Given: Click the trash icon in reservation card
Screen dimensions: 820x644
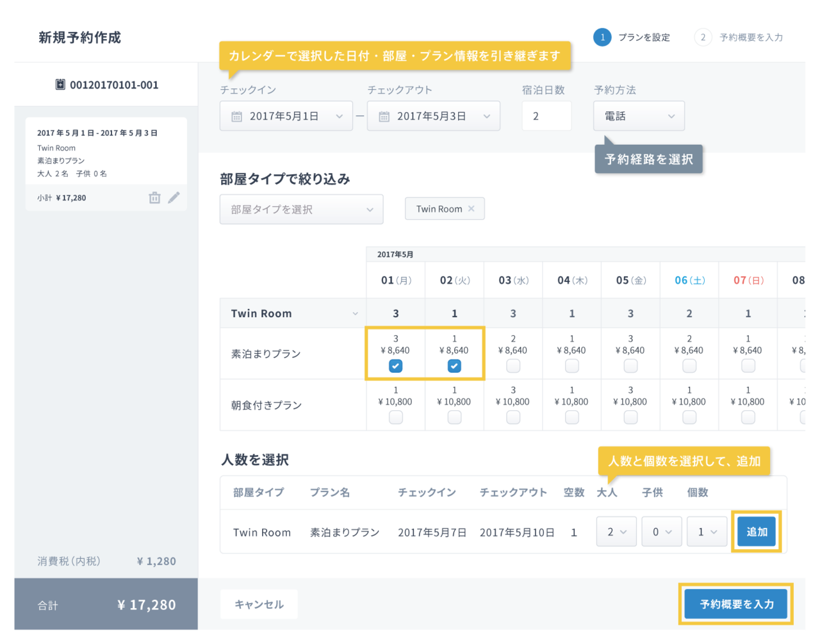Looking at the screenshot, I should pyautogui.click(x=154, y=198).
